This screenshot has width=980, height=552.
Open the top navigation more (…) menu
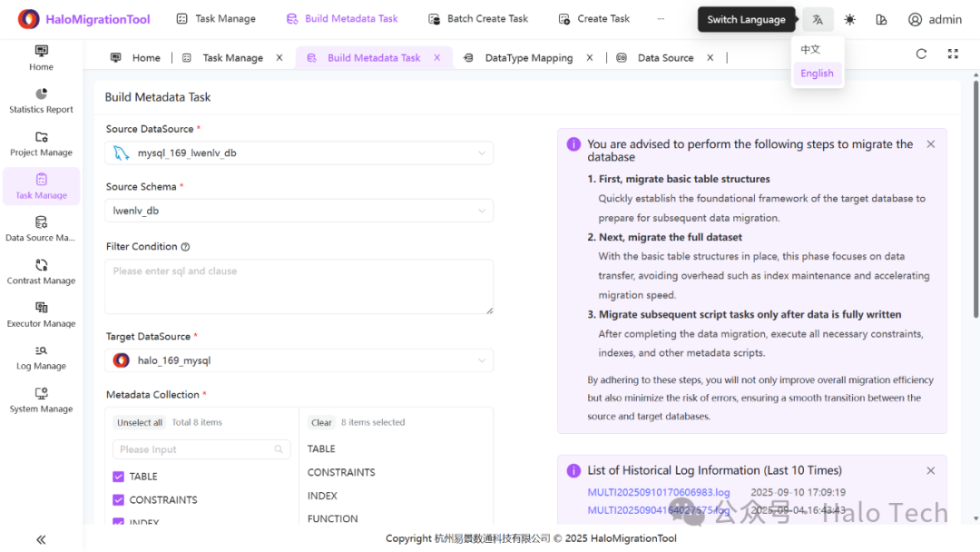coord(661,19)
